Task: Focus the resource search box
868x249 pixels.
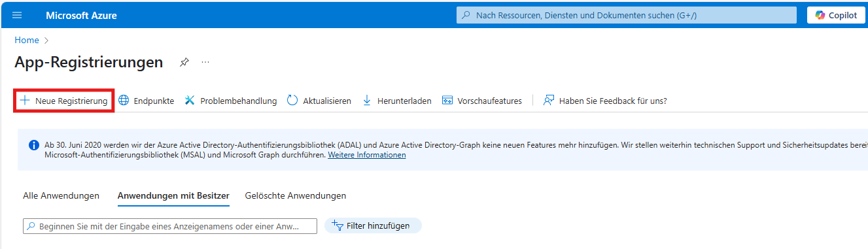Action: (627, 15)
